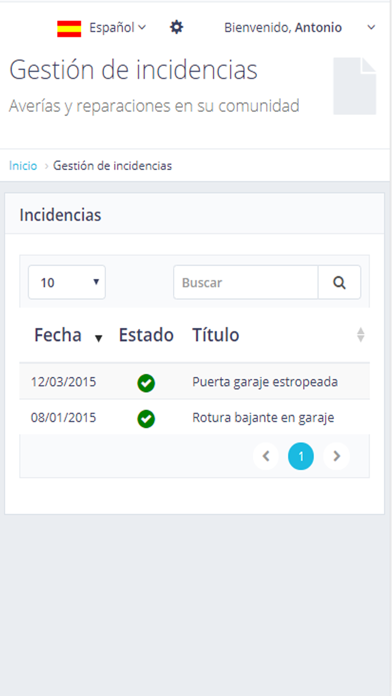Click the Incidencias panel heading
The width and height of the screenshot is (392, 696).
click(x=60, y=215)
